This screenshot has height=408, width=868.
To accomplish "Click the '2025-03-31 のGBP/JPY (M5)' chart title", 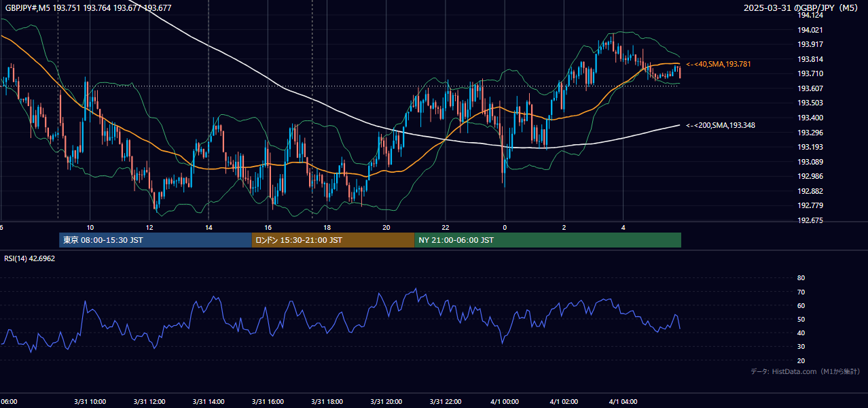I will coord(801,8).
